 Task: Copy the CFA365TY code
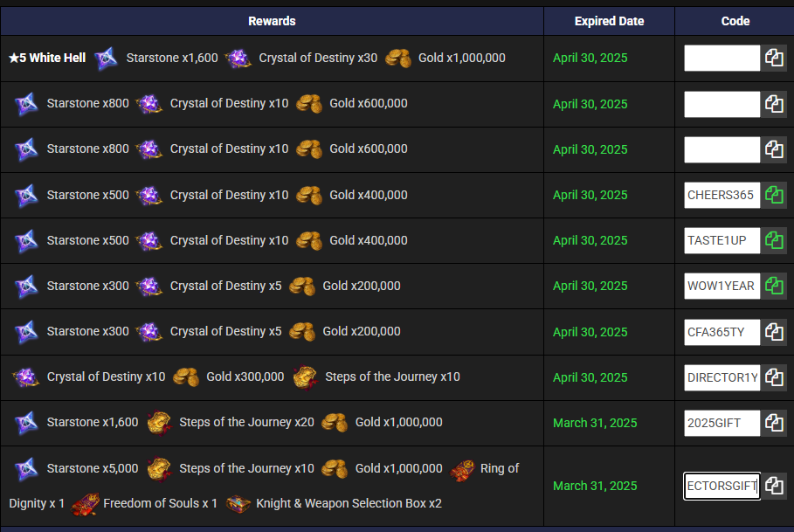(x=774, y=332)
